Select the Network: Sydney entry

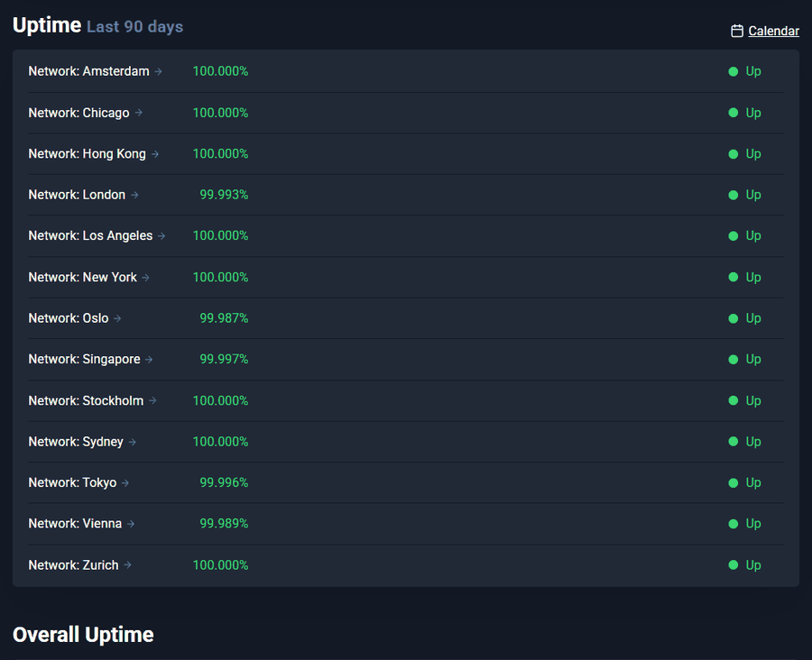[x=82, y=442]
